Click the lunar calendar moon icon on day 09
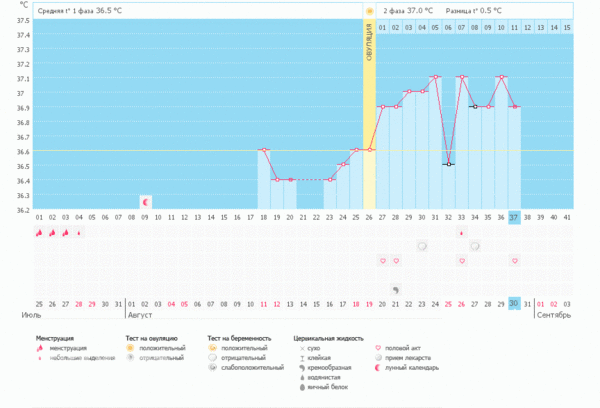 click(x=145, y=202)
